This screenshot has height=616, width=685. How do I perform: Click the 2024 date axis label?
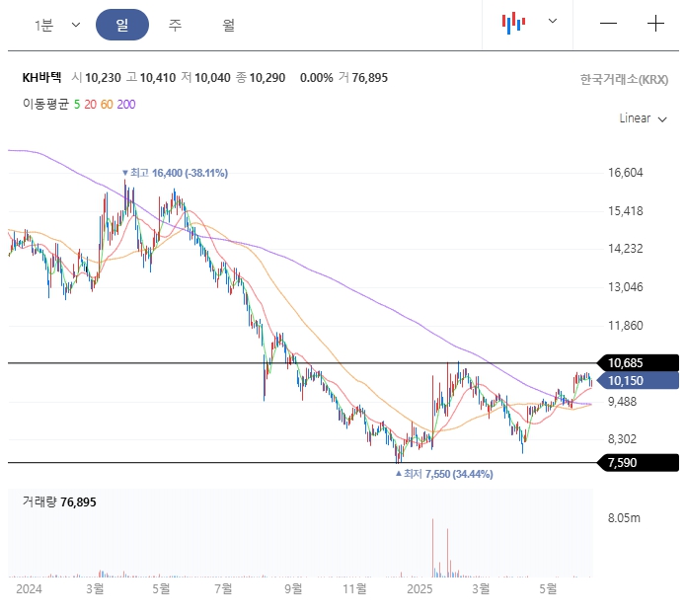pyautogui.click(x=29, y=589)
